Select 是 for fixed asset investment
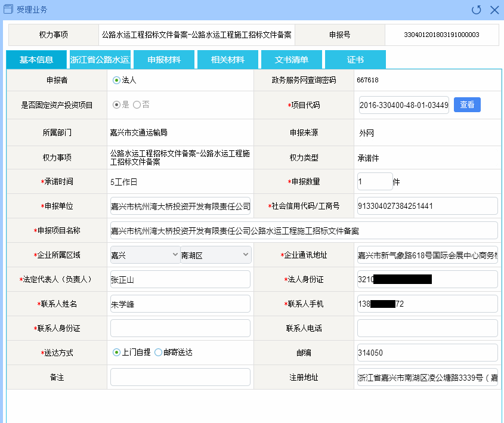This screenshot has height=423, width=504. 116,104
